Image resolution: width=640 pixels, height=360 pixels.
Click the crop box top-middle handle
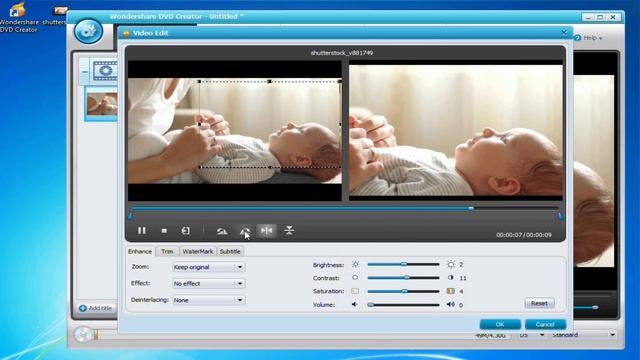tap(269, 82)
